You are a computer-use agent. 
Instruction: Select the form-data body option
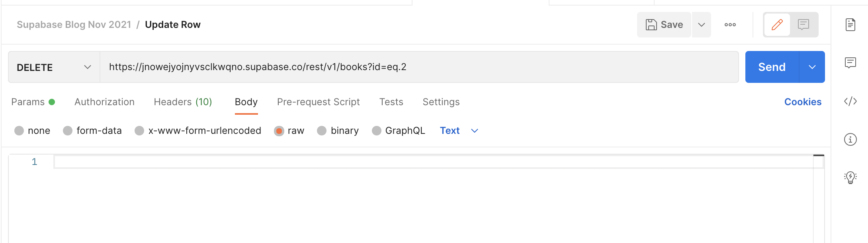92,131
